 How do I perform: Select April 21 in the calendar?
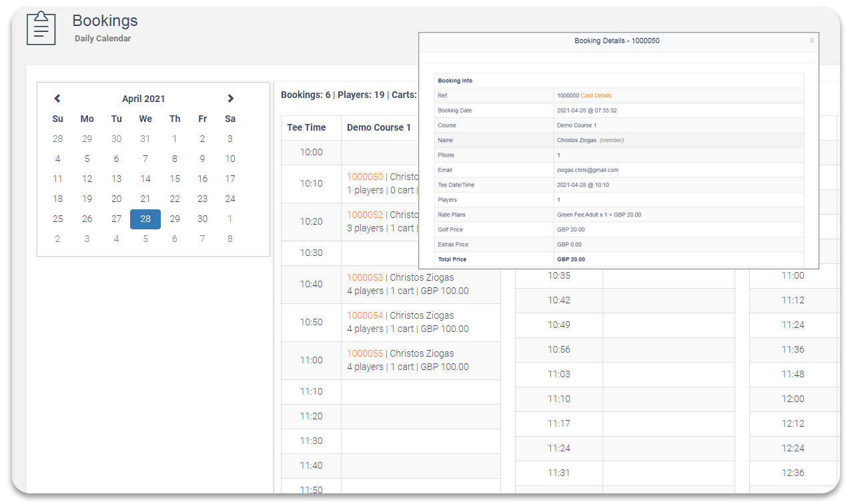pos(145,199)
